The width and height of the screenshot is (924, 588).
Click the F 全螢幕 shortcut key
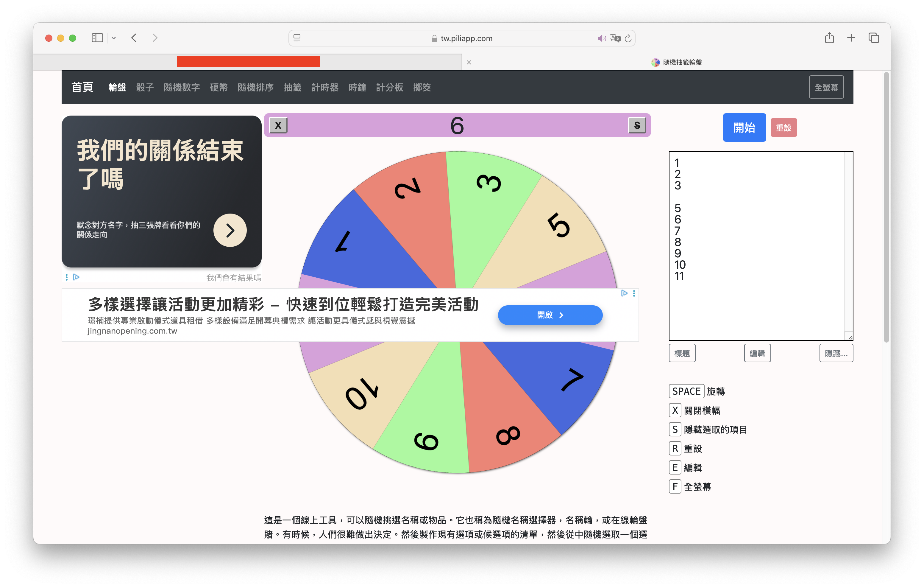click(675, 487)
